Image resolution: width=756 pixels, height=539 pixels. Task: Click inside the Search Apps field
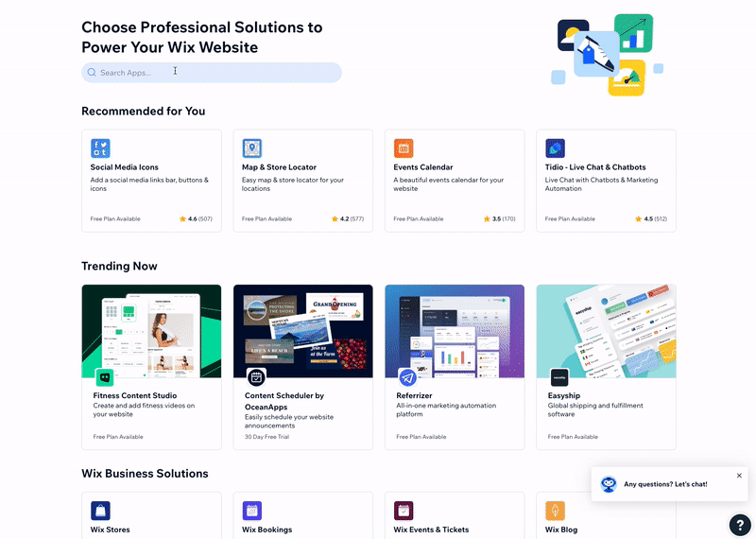[x=212, y=73]
